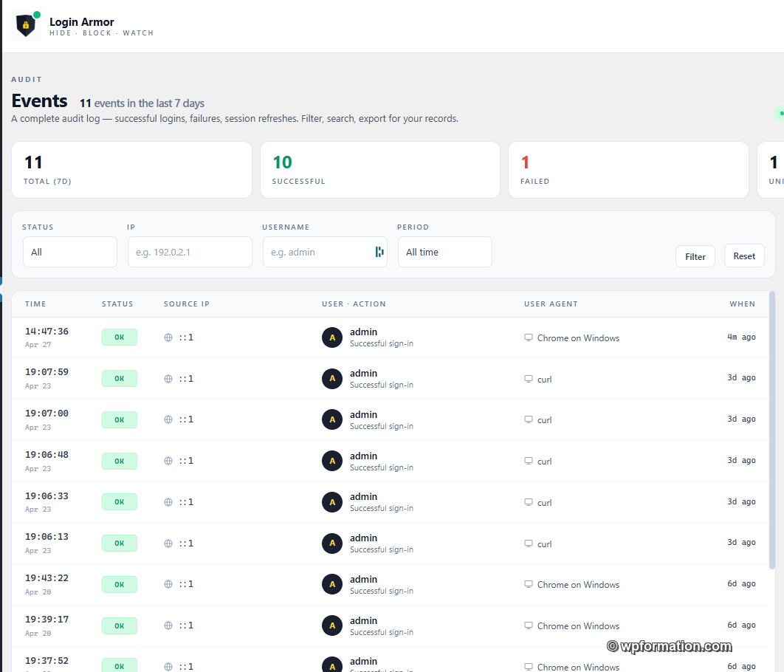The image size is (784, 672).
Task: Clear filters with the Reset button
Action: click(744, 256)
